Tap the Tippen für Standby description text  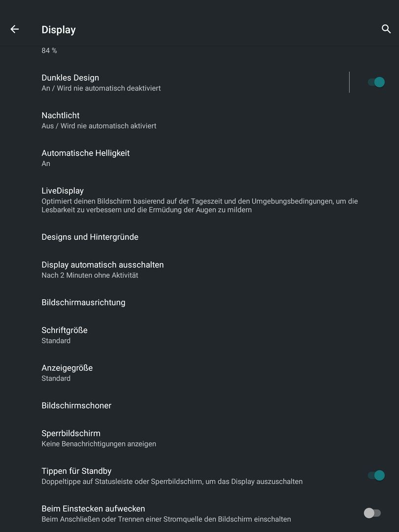pos(172,481)
